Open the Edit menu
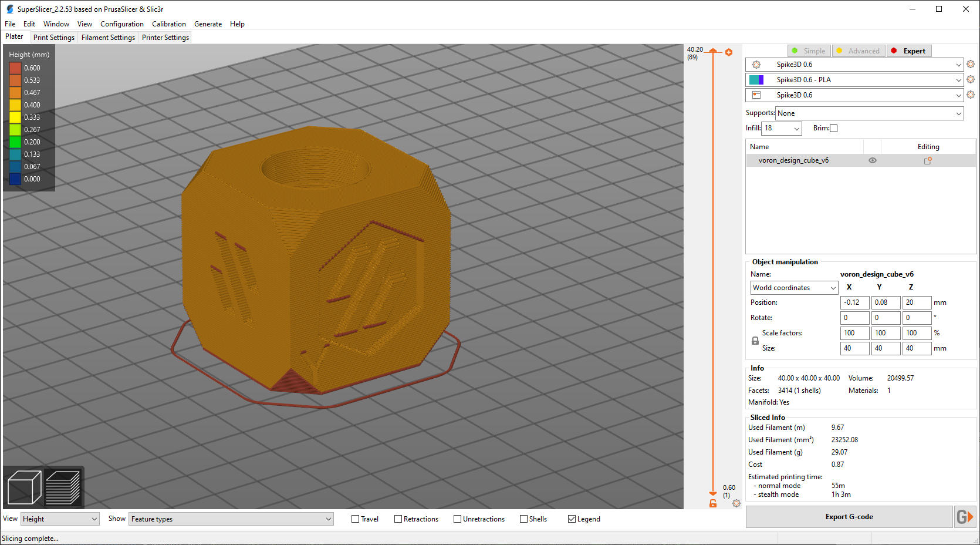The height and width of the screenshot is (545, 980). click(29, 24)
